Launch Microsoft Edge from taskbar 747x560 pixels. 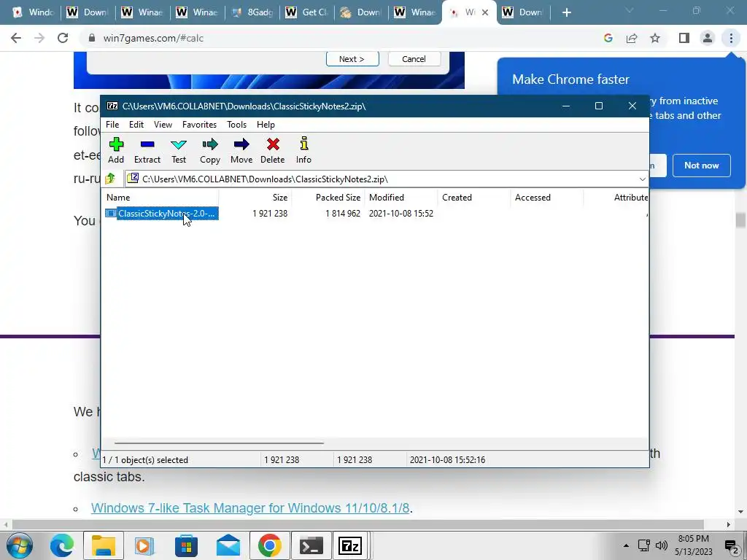pyautogui.click(x=62, y=545)
